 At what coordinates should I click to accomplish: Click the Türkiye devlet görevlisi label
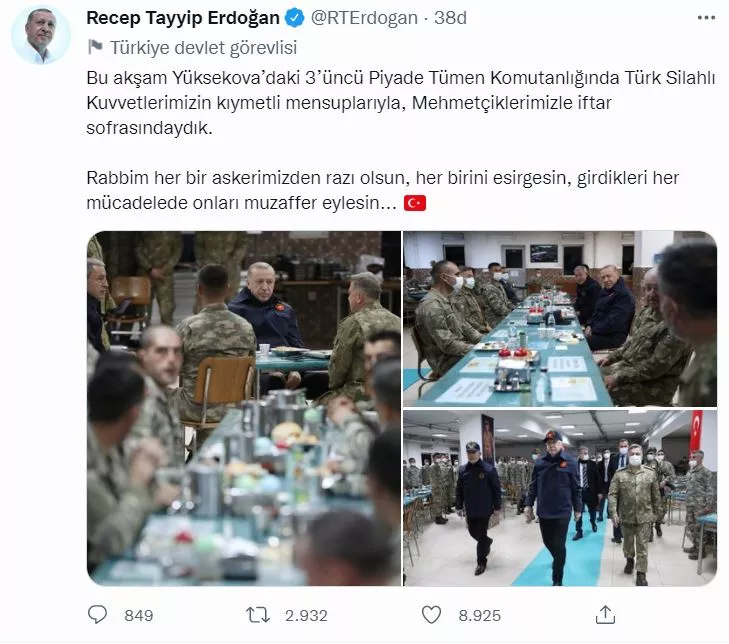[x=203, y=47]
